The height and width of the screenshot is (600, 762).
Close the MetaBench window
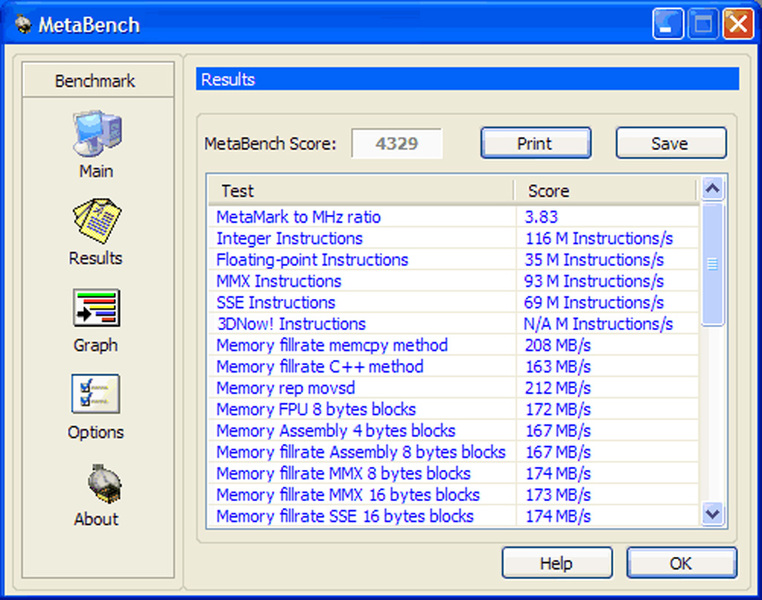(x=738, y=24)
